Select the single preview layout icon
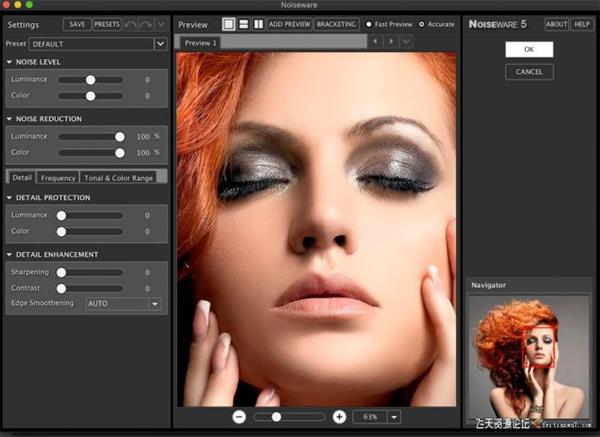 click(228, 23)
